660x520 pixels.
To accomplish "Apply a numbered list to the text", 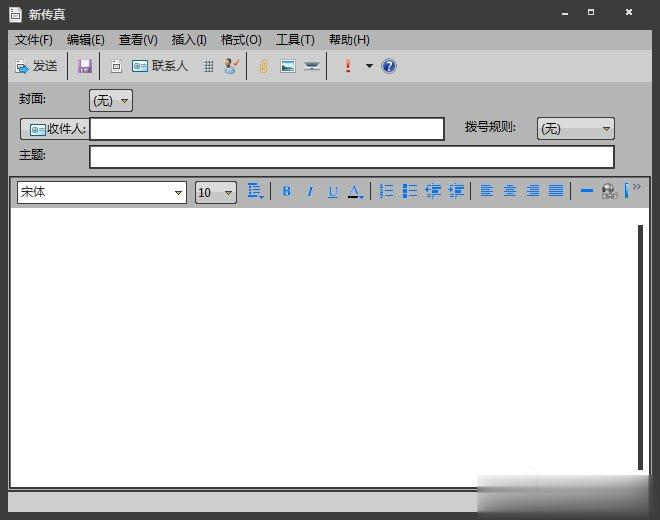I will click(386, 191).
